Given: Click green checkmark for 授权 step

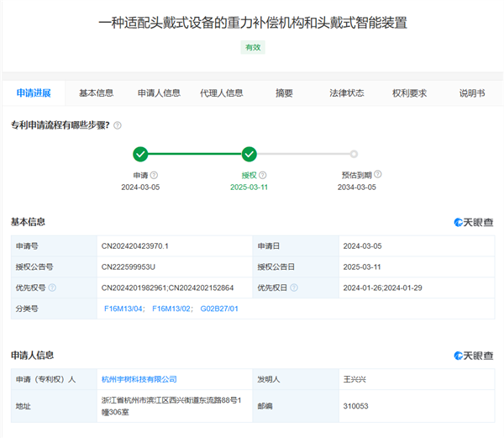Looking at the screenshot, I should (x=249, y=155).
